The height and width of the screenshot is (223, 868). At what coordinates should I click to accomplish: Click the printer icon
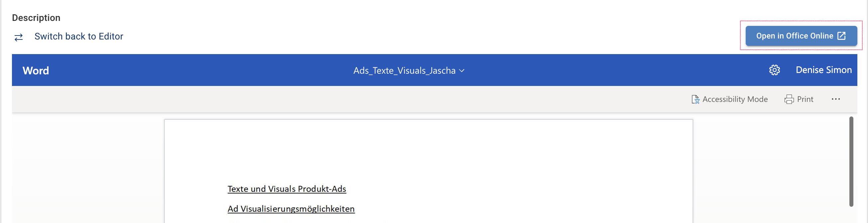tap(789, 99)
